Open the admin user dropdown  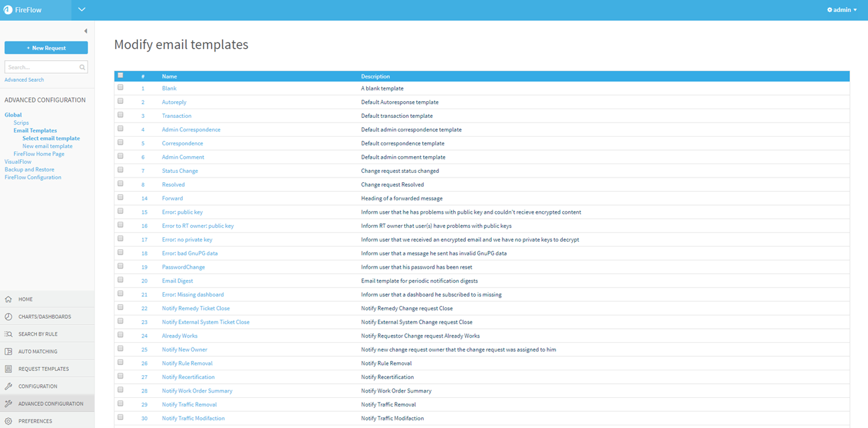pyautogui.click(x=841, y=10)
